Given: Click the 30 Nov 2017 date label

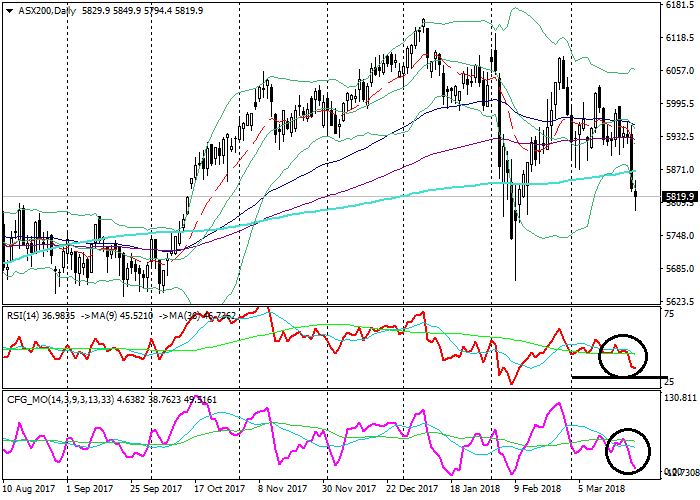Looking at the screenshot, I should pyautogui.click(x=349, y=489).
